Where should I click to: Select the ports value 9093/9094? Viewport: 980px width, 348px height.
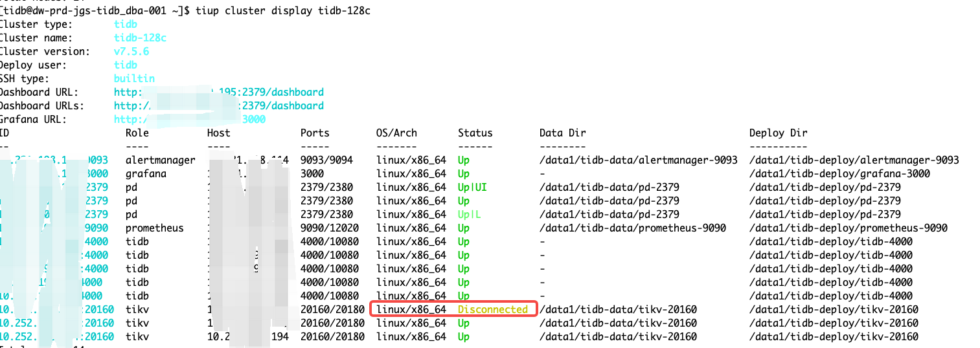pyautogui.click(x=326, y=160)
